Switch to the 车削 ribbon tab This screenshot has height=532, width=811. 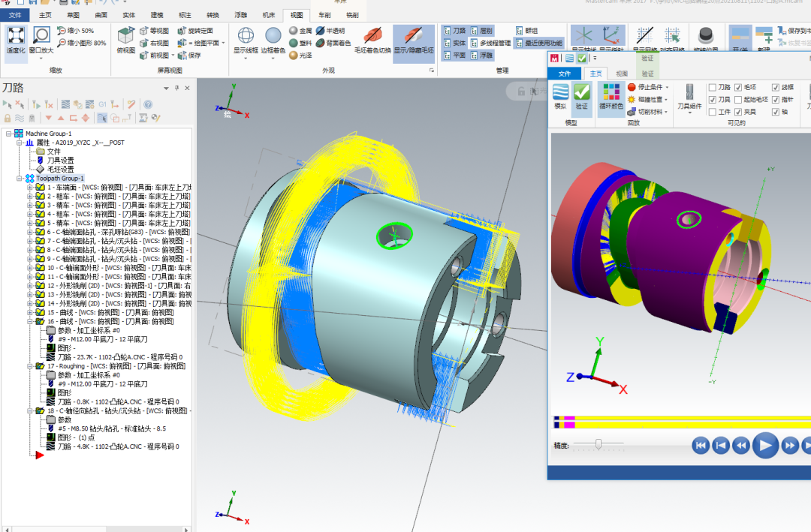pyautogui.click(x=324, y=15)
